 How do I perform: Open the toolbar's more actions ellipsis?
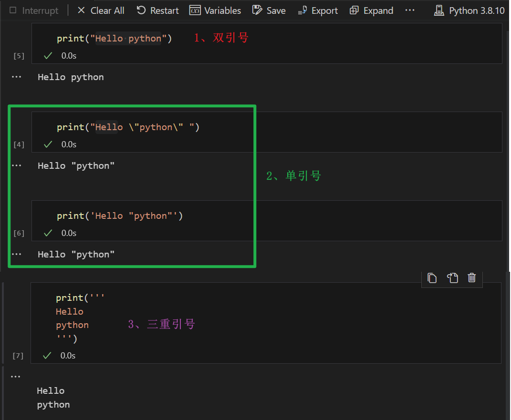tap(410, 10)
